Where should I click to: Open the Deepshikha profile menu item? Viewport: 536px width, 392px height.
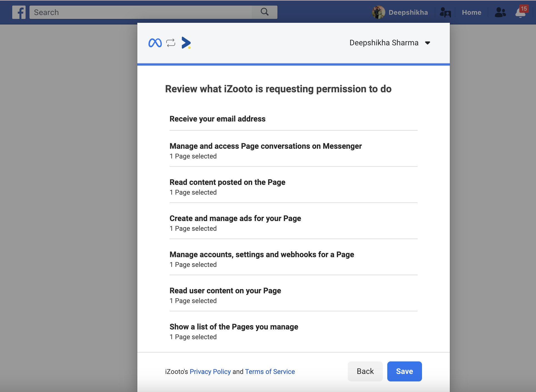[408, 13]
